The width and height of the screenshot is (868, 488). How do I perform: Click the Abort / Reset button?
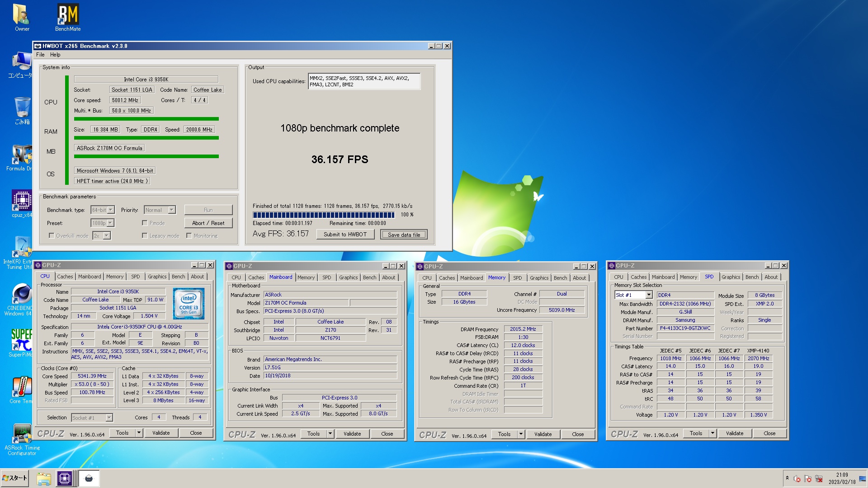click(x=208, y=223)
